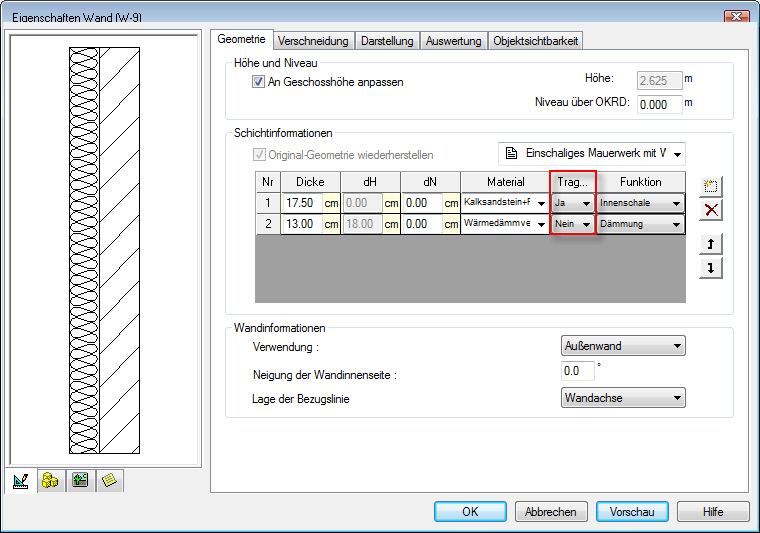This screenshot has height=533, width=760.
Task: Select layer row number 2
Action: (x=268, y=224)
